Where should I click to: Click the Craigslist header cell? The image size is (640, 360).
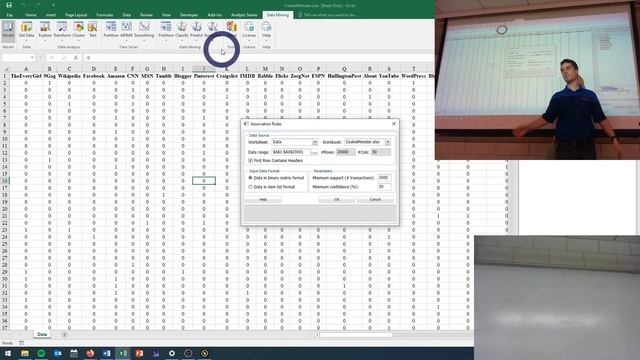click(227, 76)
